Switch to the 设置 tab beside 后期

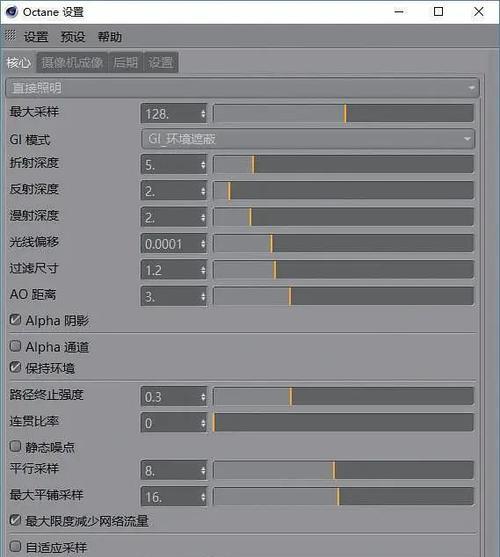click(x=161, y=63)
